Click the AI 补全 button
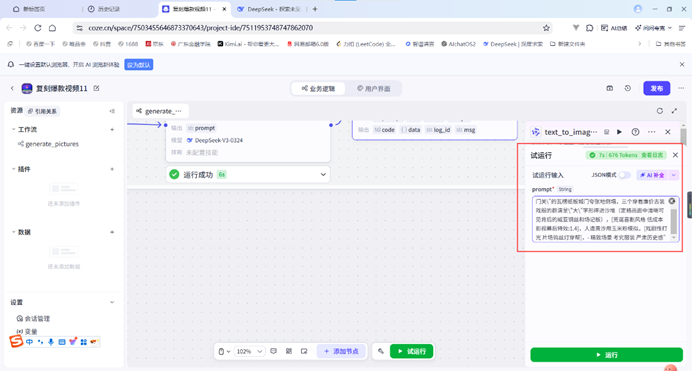The width and height of the screenshot is (692, 371). [653, 175]
